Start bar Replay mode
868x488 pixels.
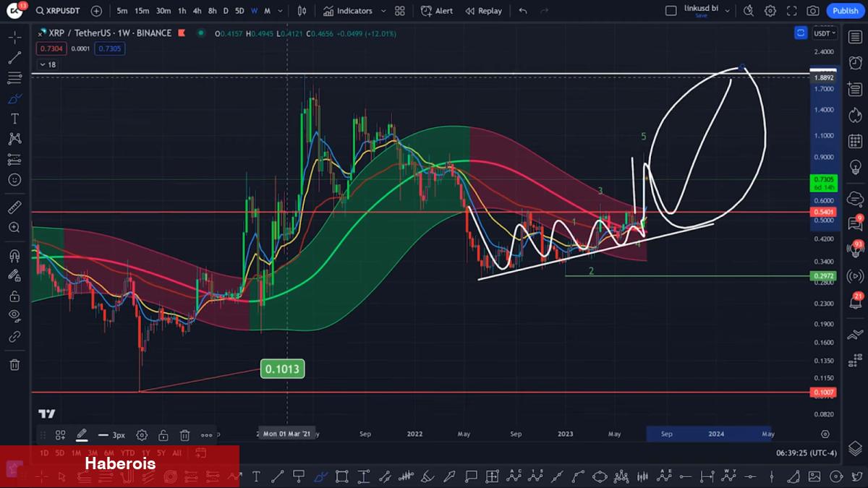pos(483,11)
